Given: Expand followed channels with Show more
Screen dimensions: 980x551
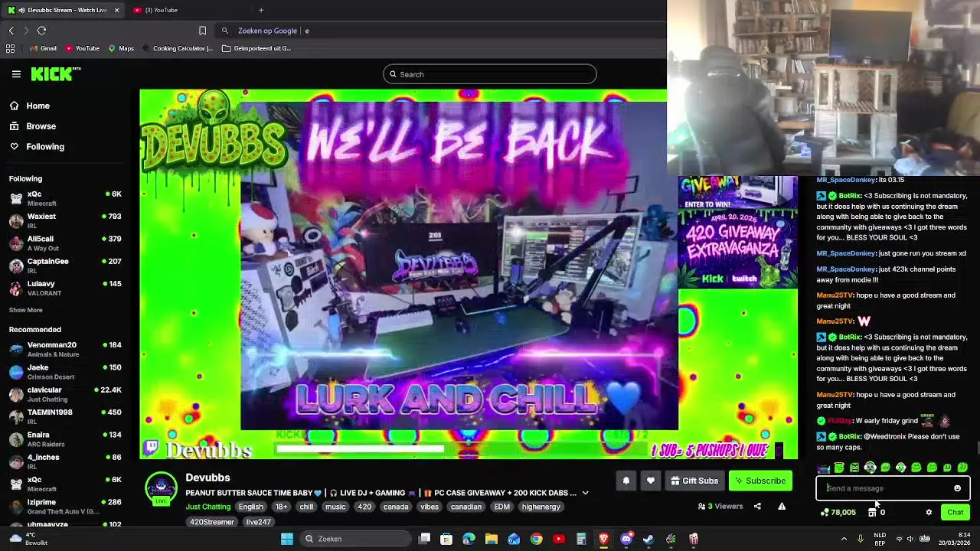Looking at the screenshot, I should pos(26,310).
